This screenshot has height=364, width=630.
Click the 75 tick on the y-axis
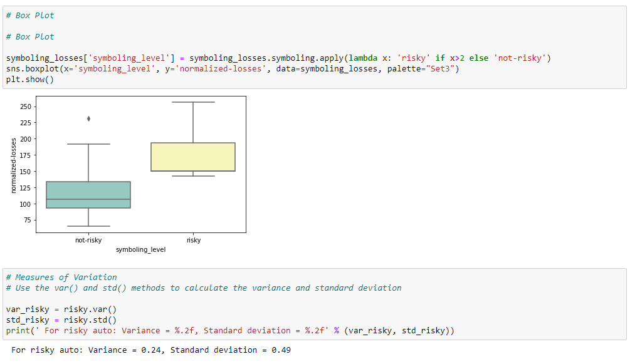tap(27, 221)
